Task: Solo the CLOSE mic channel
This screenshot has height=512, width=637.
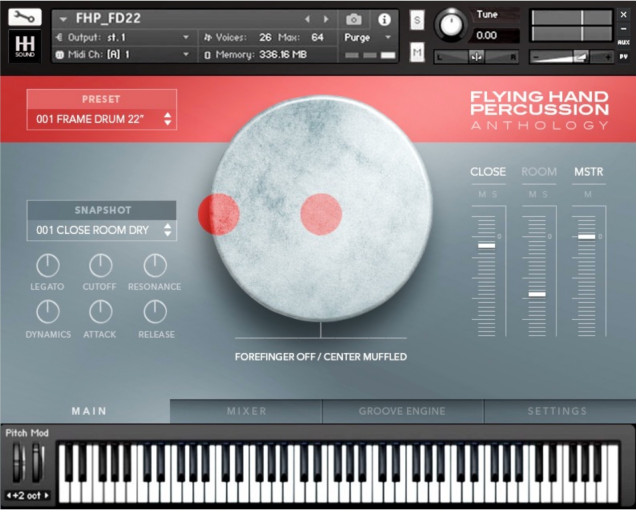Action: pyautogui.click(x=494, y=194)
